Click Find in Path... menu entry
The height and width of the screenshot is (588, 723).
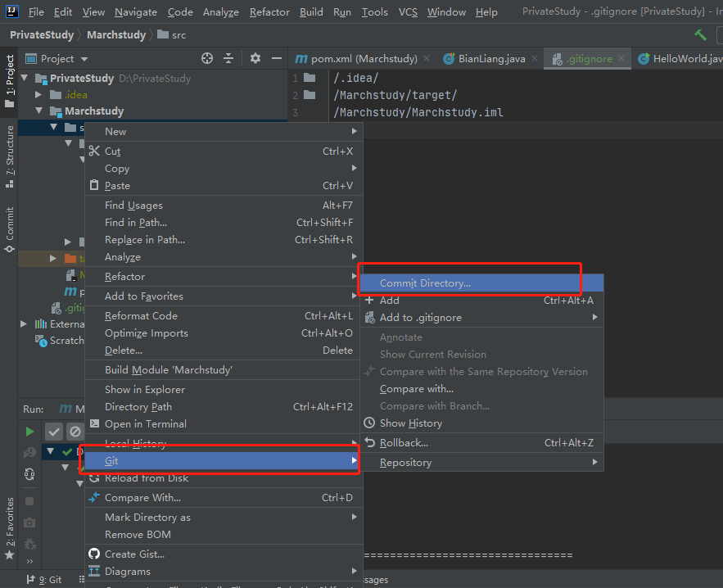(224, 222)
